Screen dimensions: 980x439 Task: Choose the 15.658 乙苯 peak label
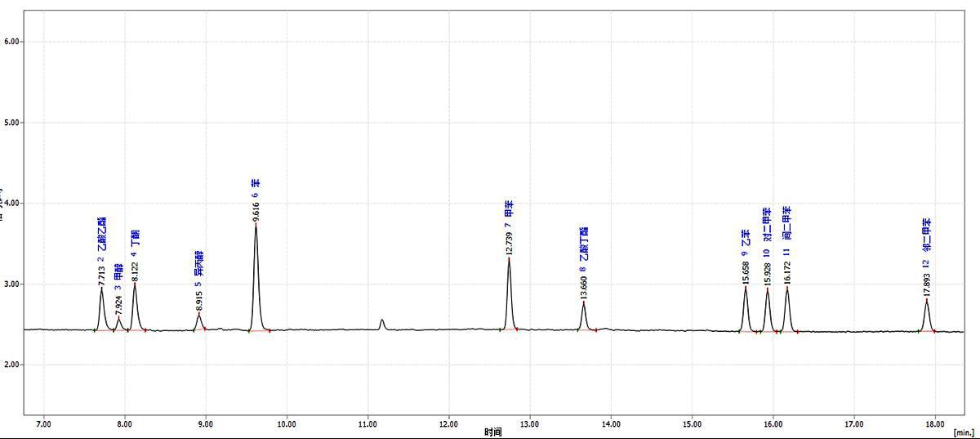746,258
